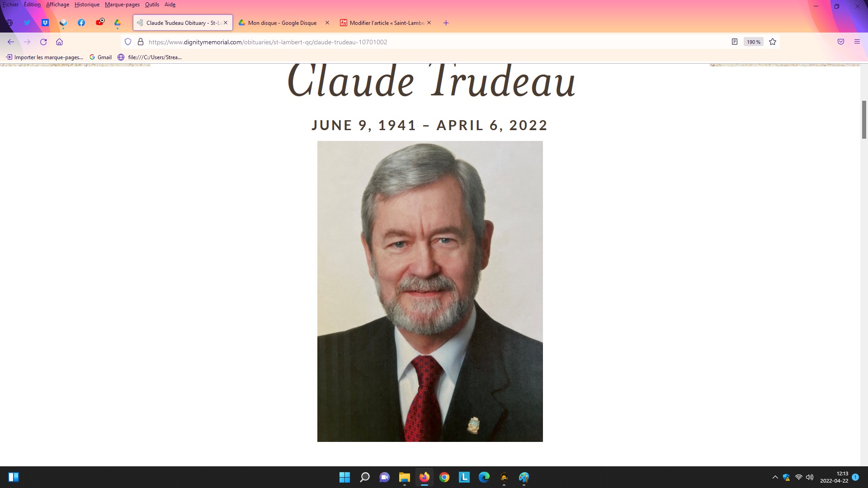This screenshot has width=868, height=488.
Task: Open the pinned Facebook tab
Action: coord(81,23)
